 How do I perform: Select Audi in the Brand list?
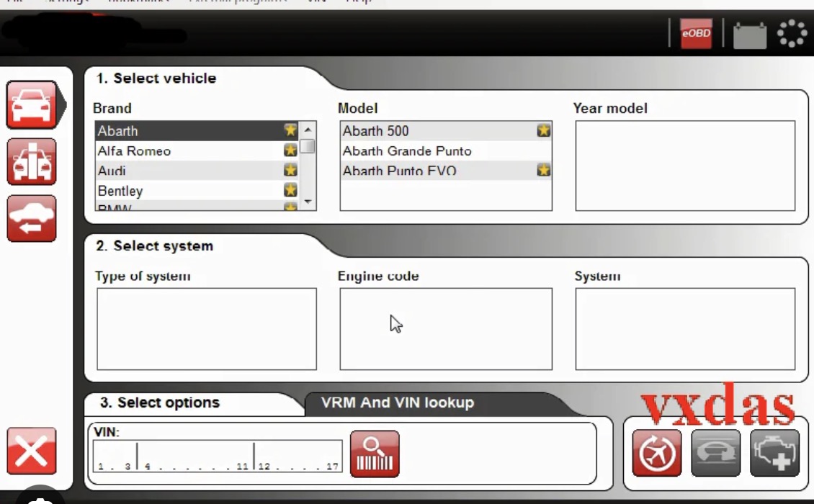pyautogui.click(x=197, y=171)
